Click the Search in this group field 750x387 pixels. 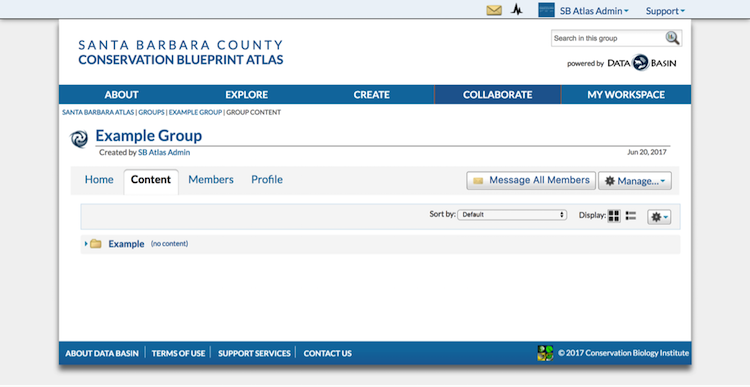tap(607, 38)
